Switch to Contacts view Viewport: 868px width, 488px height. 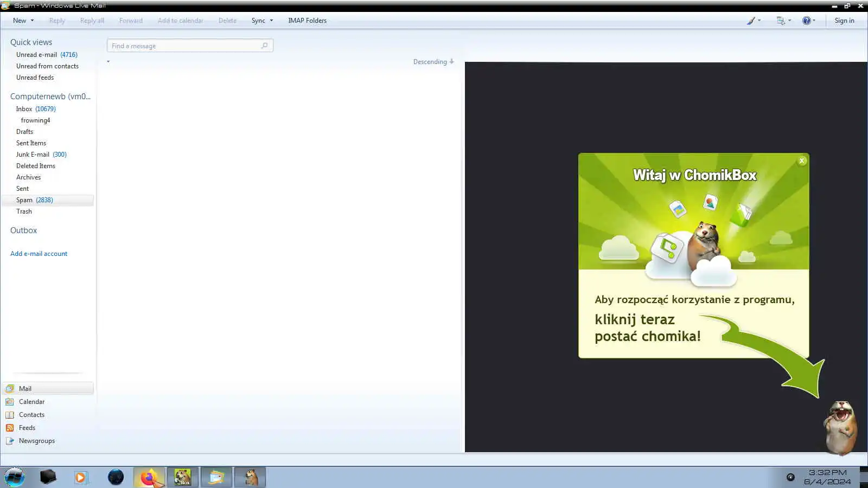(x=31, y=415)
